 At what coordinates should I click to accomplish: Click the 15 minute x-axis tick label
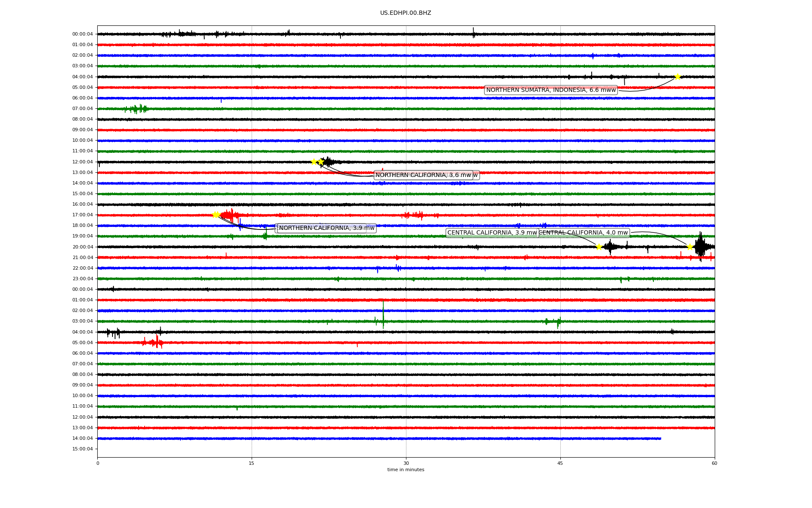pyautogui.click(x=252, y=463)
